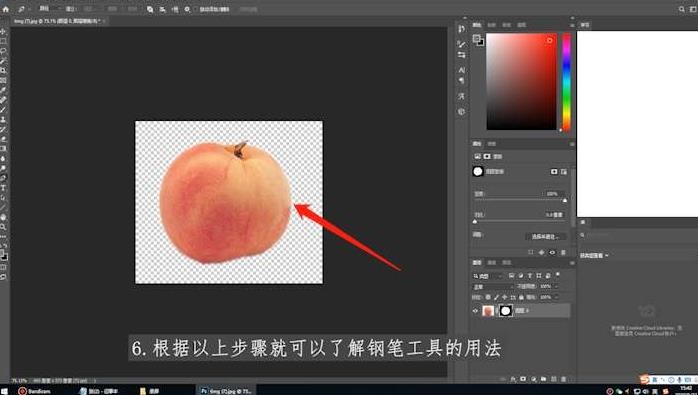Toggle lock image pixels brush icon
This screenshot has width=698, height=395.
click(x=496, y=297)
